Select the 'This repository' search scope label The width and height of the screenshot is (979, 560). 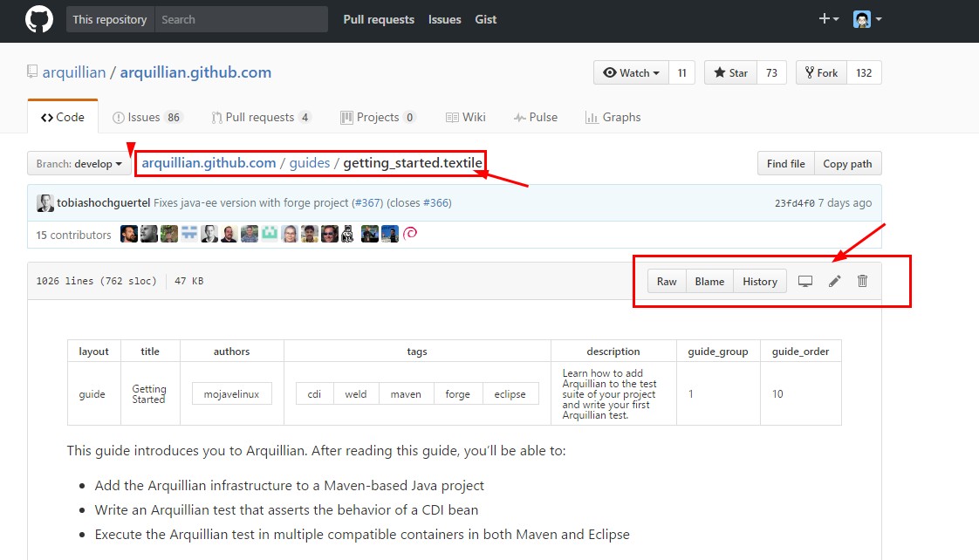pos(110,19)
